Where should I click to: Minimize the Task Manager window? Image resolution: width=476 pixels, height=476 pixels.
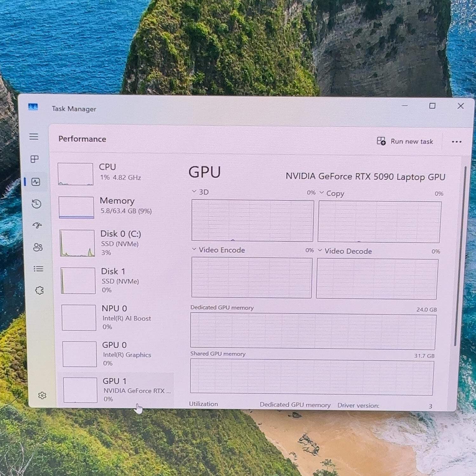click(x=405, y=105)
